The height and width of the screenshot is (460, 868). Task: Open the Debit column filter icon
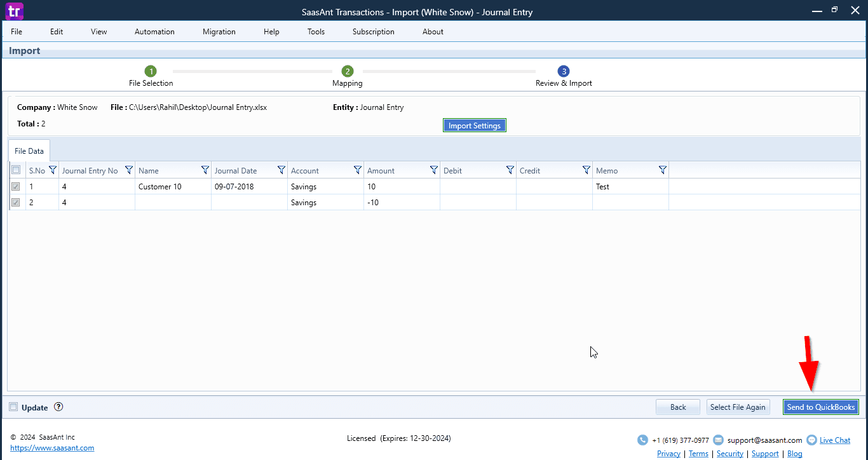510,170
